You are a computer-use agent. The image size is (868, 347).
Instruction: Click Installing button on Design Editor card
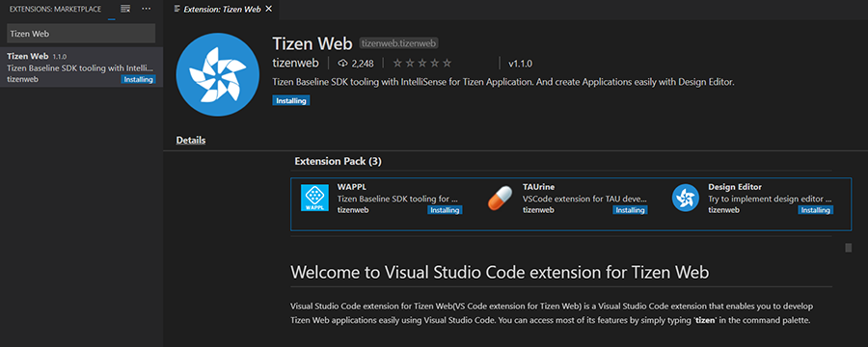click(x=815, y=210)
